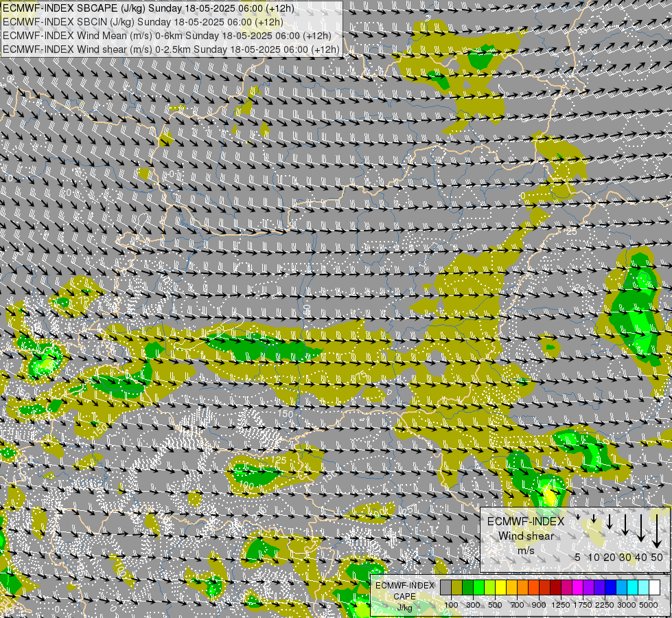672x618 pixels.
Task: Click the 'CAPE' label in color legend
Action: coord(404,596)
